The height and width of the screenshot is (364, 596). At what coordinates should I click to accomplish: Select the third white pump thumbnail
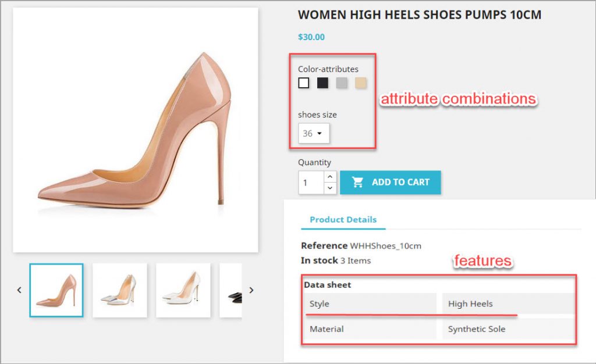184,290
